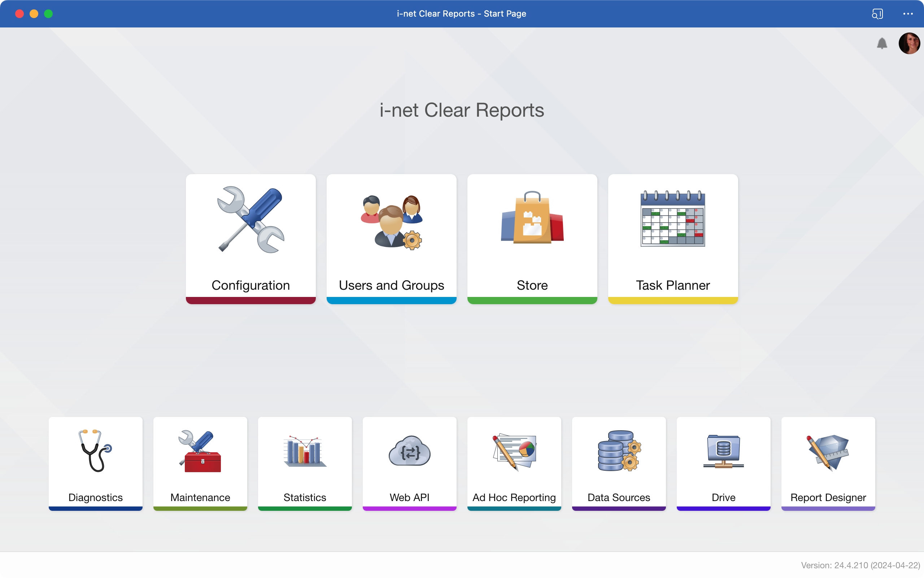Start Ad Hoc Reporting via the pencil icon
The width and height of the screenshot is (924, 578).
[x=514, y=452]
